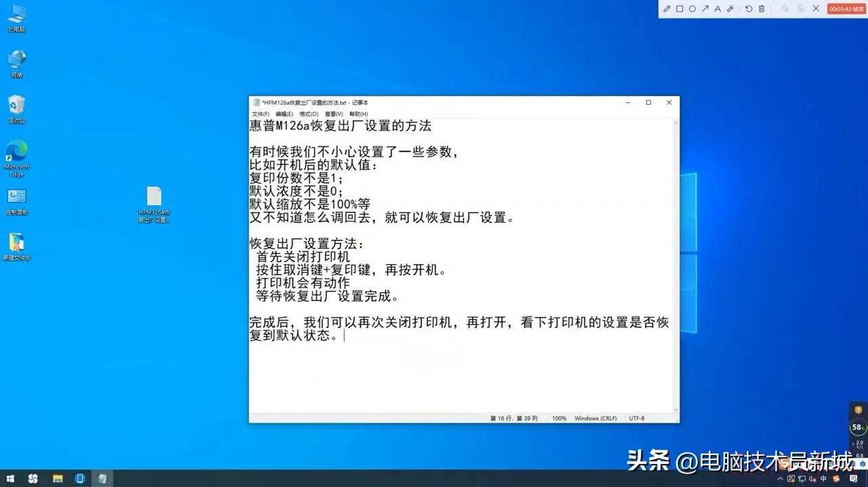Open the Edit menu in Notepad
This screenshot has height=487, width=868.
[x=284, y=114]
